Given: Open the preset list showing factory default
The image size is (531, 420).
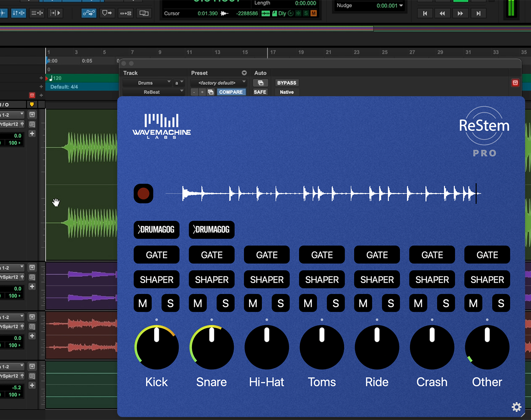Looking at the screenshot, I should (218, 83).
